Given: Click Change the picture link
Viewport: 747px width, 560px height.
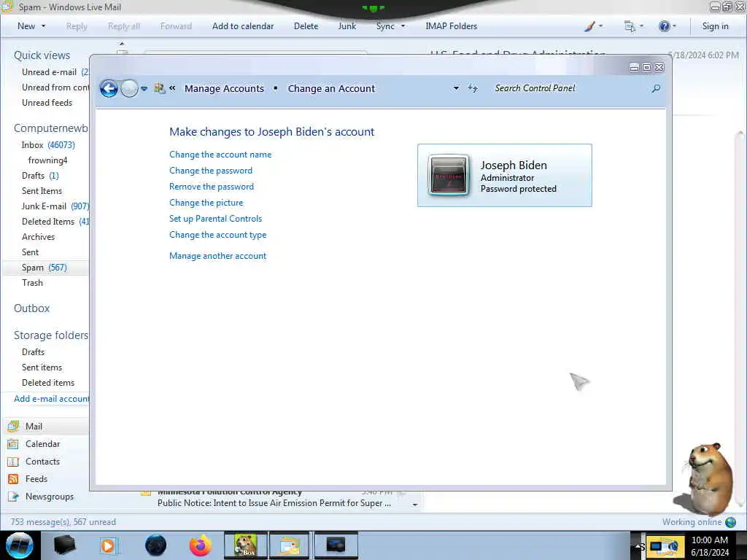Looking at the screenshot, I should pyautogui.click(x=206, y=203).
